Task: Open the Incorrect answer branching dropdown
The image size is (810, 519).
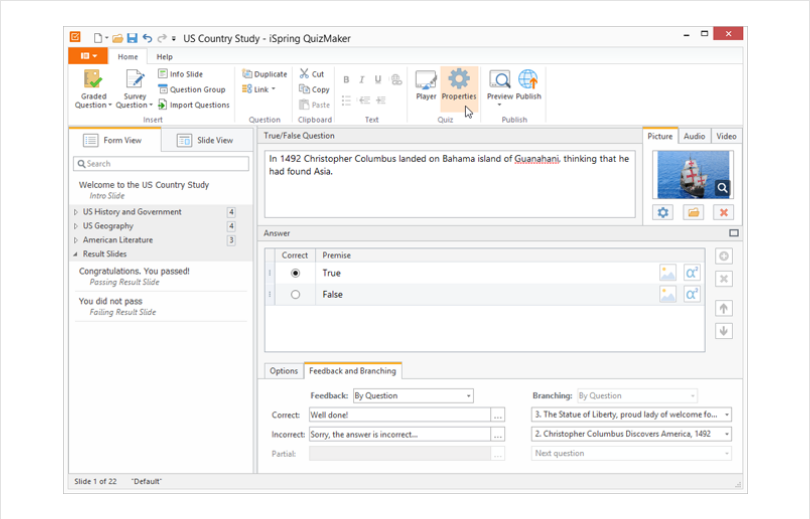Action: [x=631, y=434]
